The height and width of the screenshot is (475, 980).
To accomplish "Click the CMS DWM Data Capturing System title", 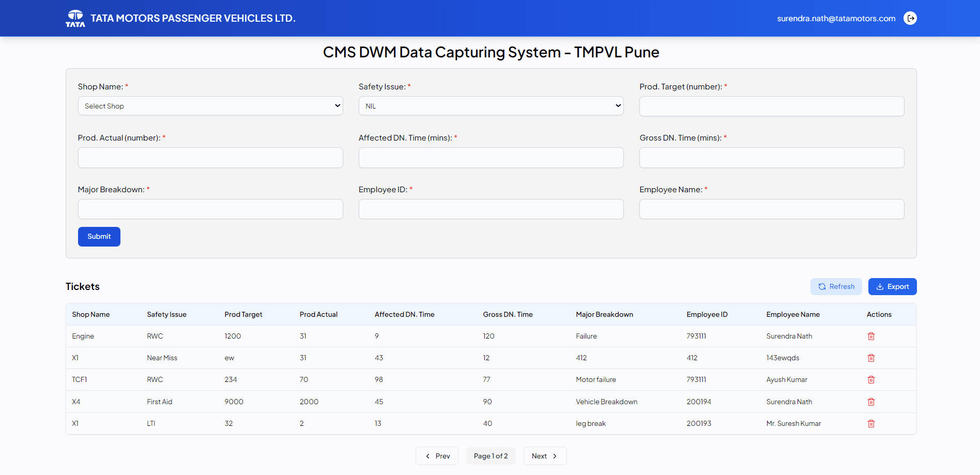I will pyautogui.click(x=491, y=52).
